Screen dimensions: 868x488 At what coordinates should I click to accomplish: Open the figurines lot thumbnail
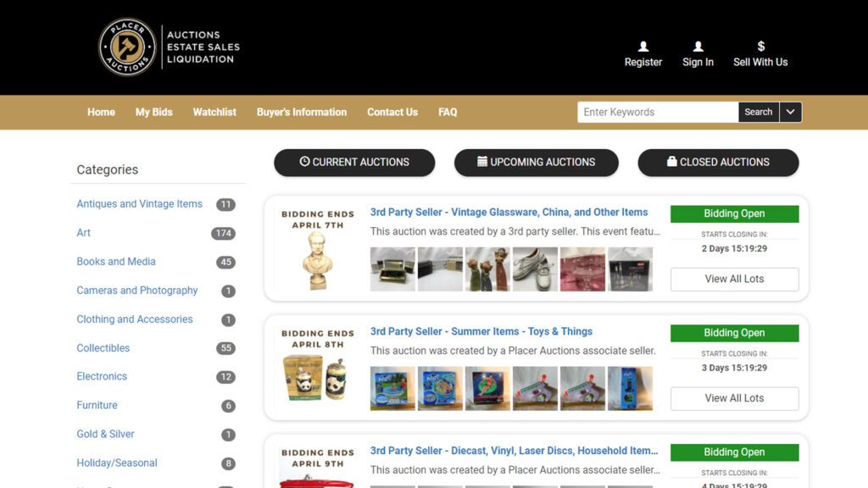tap(487, 269)
